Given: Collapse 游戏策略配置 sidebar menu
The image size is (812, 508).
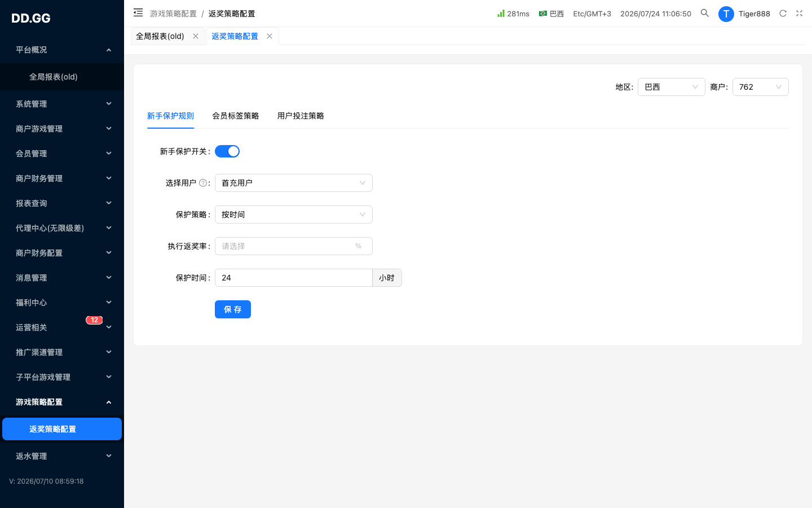Looking at the screenshot, I should click(x=62, y=402).
